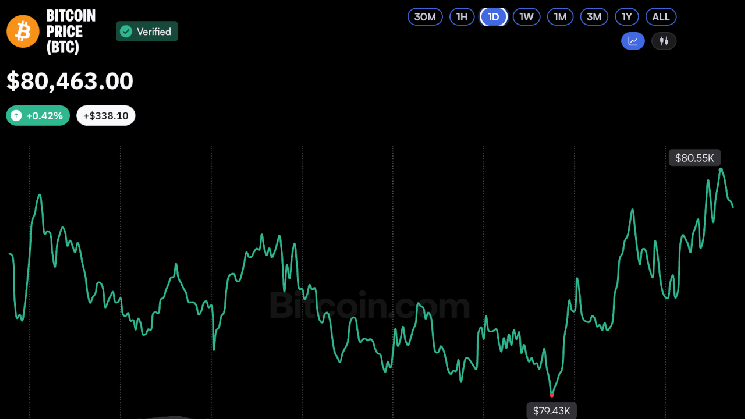Screen dimensions: 745x419
Task: Select the 1W timeframe
Action: pos(526,17)
